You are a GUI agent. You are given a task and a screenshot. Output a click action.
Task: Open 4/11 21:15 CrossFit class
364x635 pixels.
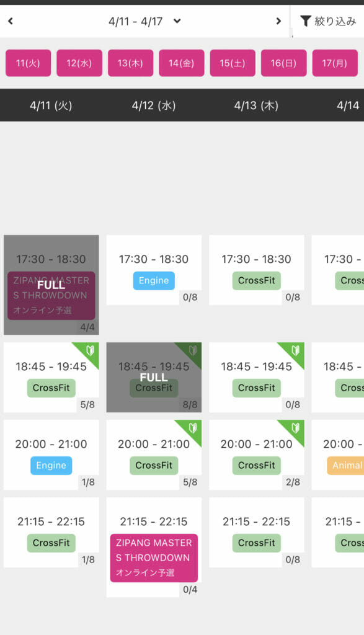click(51, 533)
